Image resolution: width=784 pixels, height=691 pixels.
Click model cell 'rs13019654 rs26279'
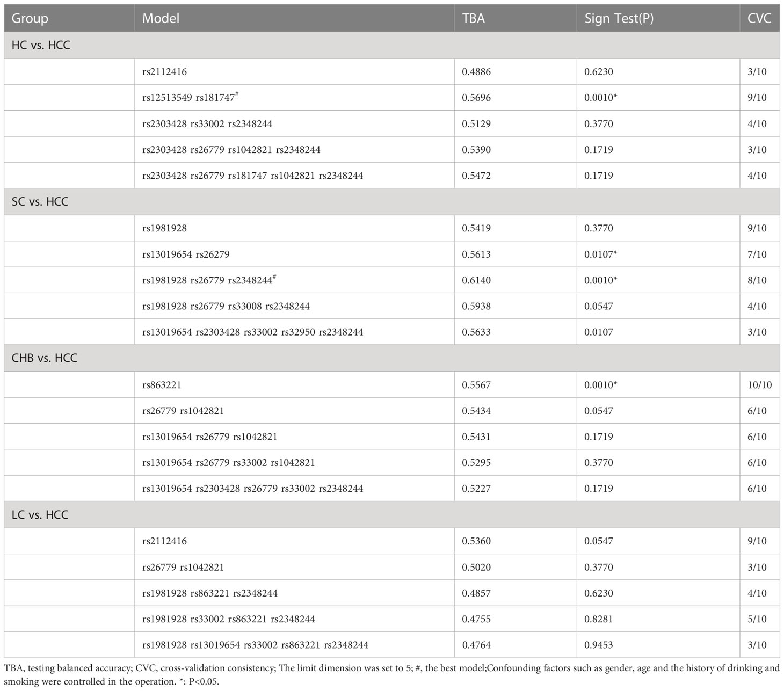[186, 254]
